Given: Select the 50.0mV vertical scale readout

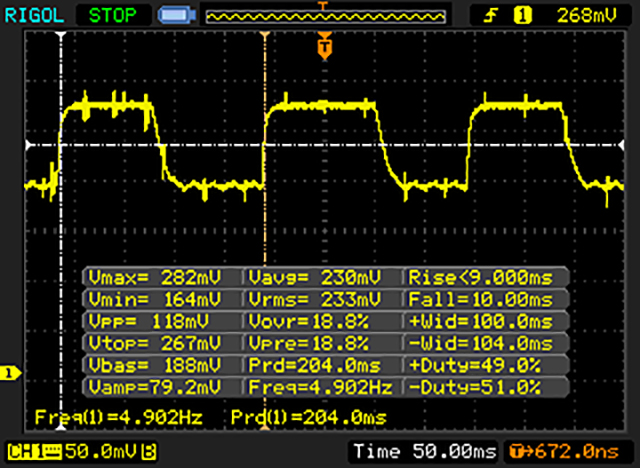Looking at the screenshot, I should 90,452.
